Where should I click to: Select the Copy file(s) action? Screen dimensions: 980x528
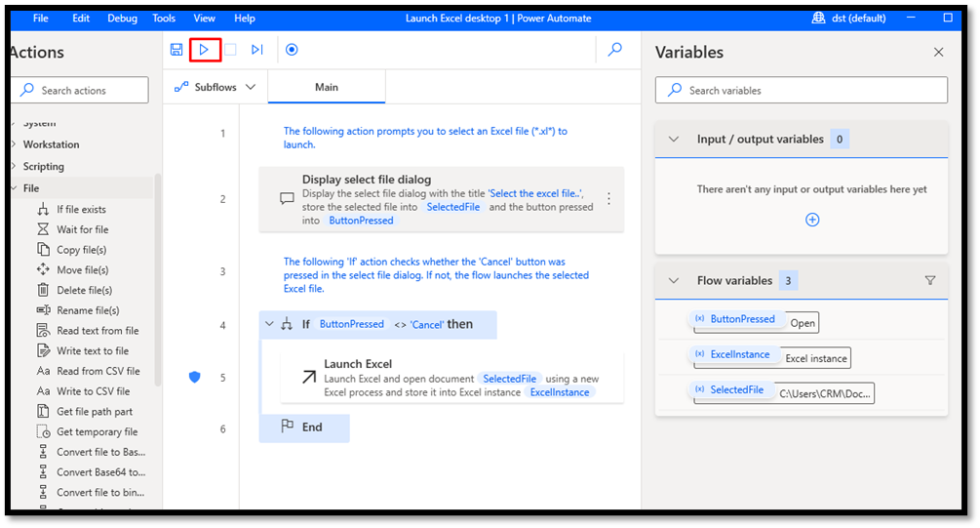pos(81,250)
